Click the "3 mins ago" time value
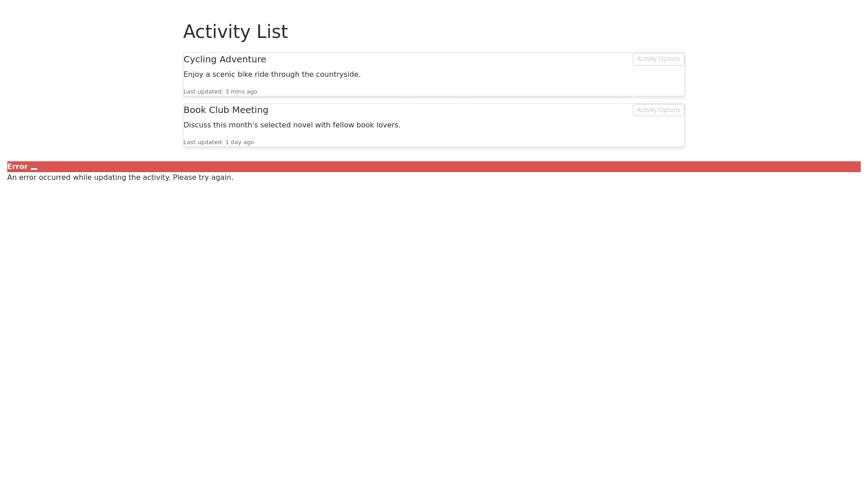 241,92
